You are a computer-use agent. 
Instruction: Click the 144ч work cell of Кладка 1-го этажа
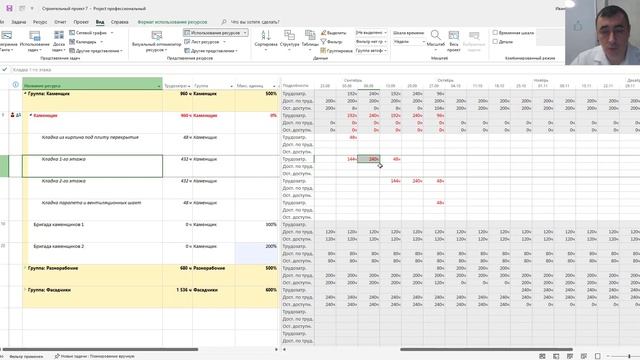[x=347, y=159]
